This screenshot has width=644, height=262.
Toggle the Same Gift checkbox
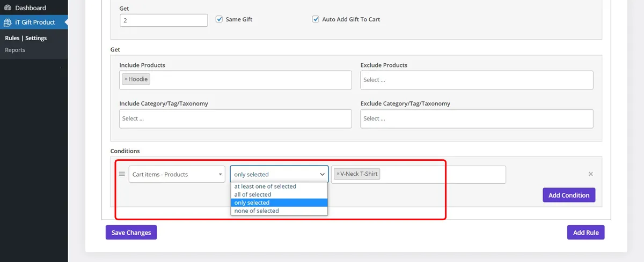[x=219, y=19]
